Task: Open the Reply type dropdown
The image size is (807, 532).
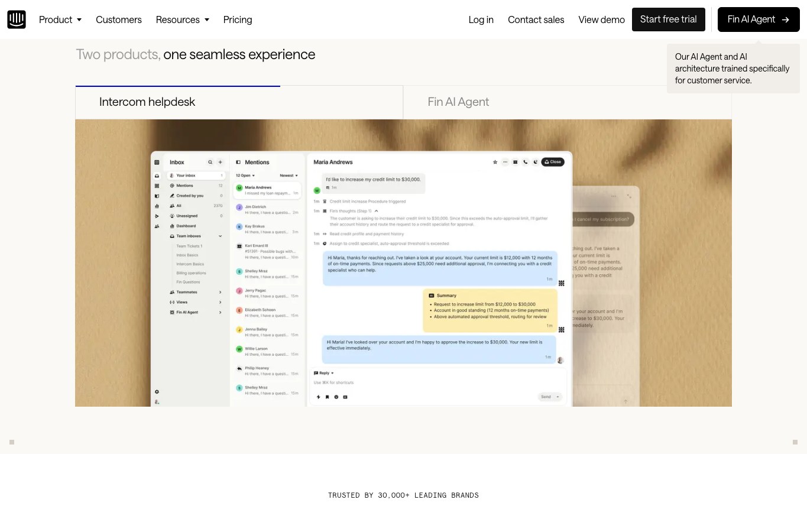Action: (x=324, y=373)
